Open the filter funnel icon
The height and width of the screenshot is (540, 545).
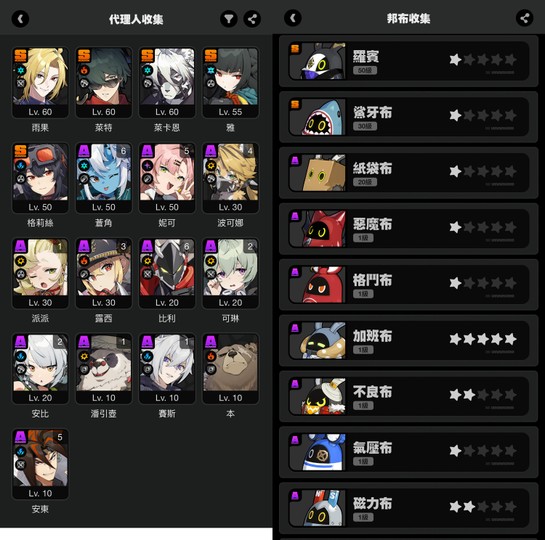click(x=229, y=19)
